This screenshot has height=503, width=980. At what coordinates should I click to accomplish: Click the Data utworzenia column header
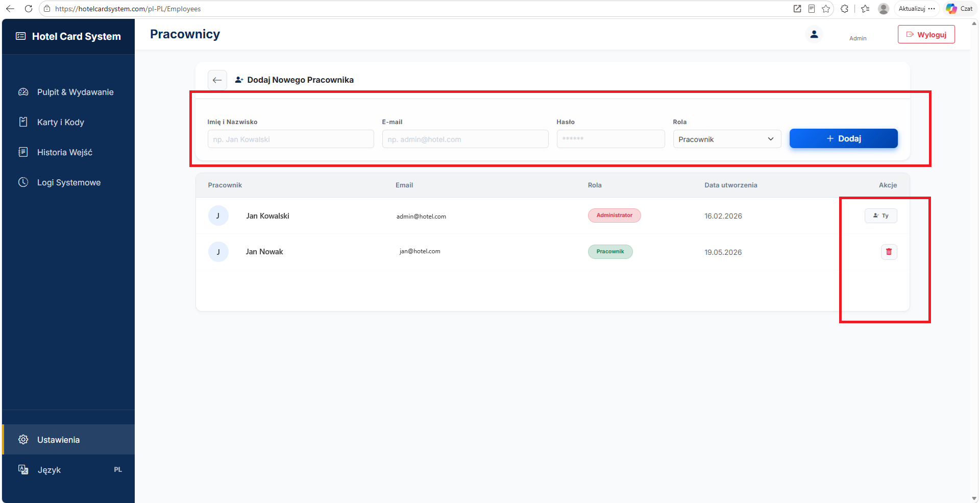pyautogui.click(x=730, y=185)
